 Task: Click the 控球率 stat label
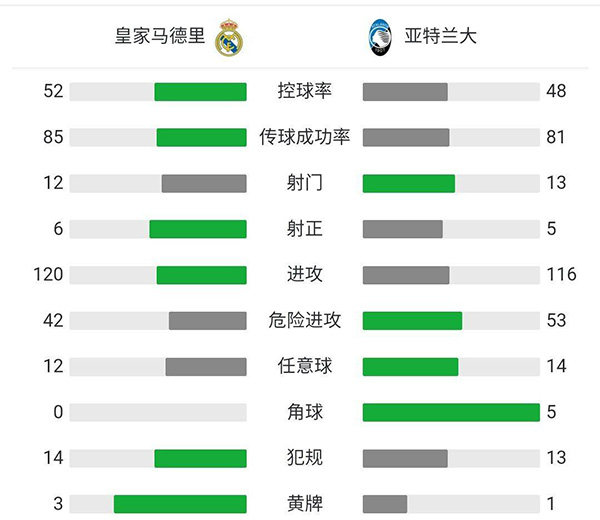point(304,91)
